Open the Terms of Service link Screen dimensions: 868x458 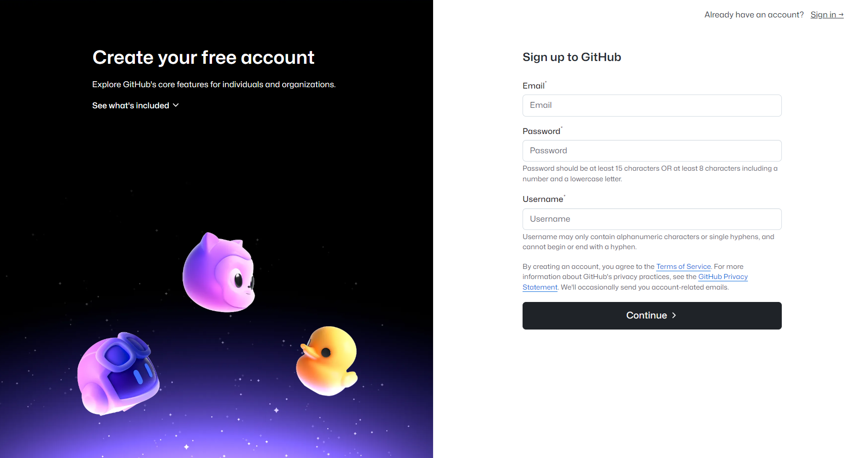(683, 267)
